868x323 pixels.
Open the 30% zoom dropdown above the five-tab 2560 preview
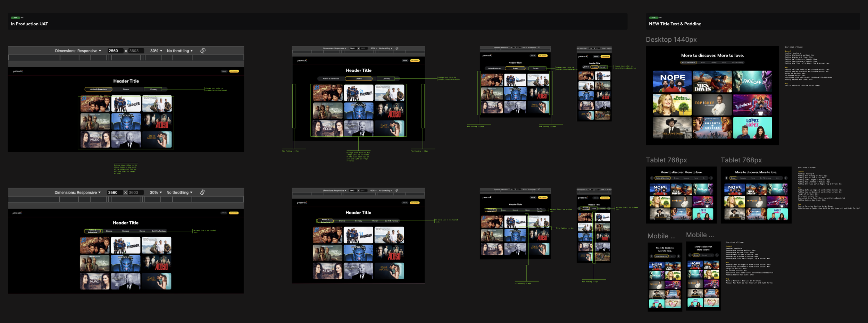click(x=156, y=193)
